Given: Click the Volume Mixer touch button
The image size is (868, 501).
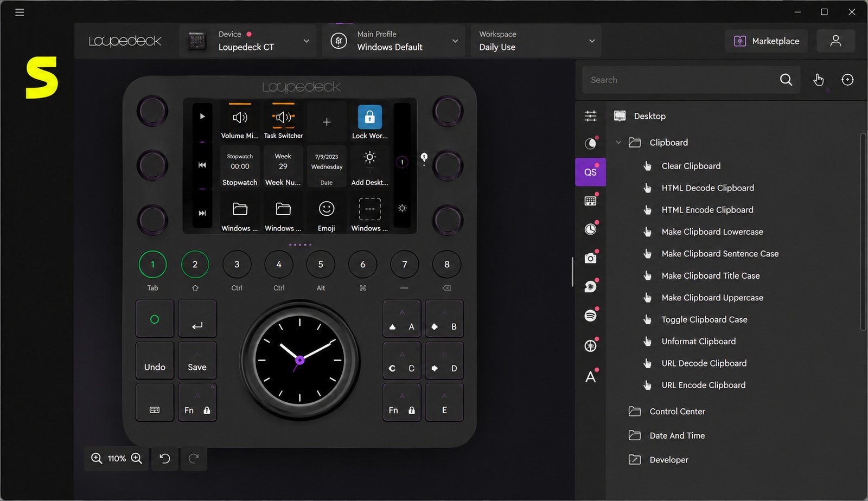Looking at the screenshot, I should 240,121.
